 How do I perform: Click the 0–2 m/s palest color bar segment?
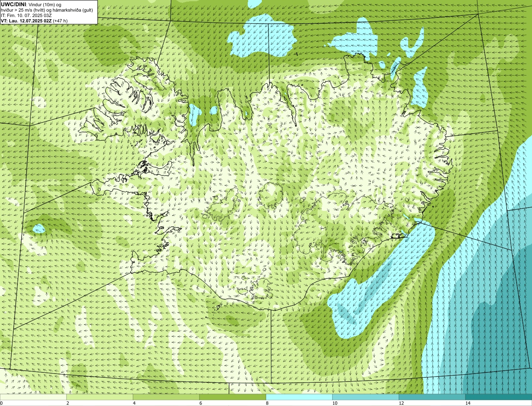[x=33, y=397]
